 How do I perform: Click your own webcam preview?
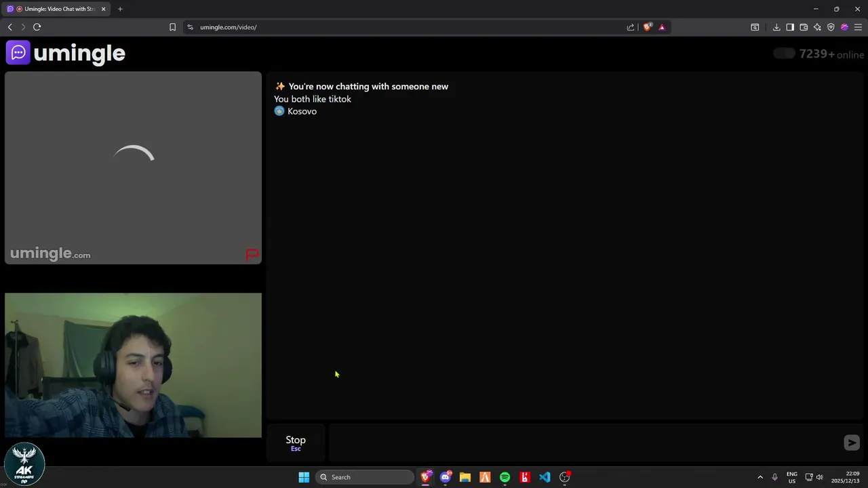coord(133,365)
